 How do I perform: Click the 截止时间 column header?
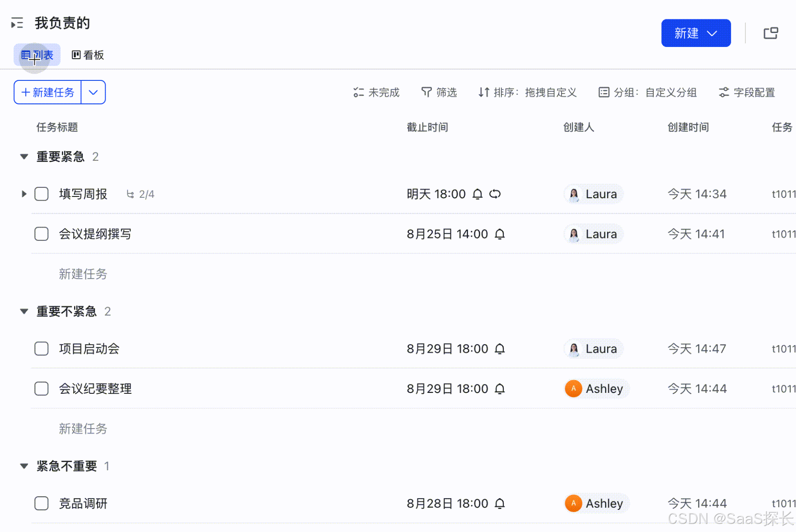pos(427,127)
